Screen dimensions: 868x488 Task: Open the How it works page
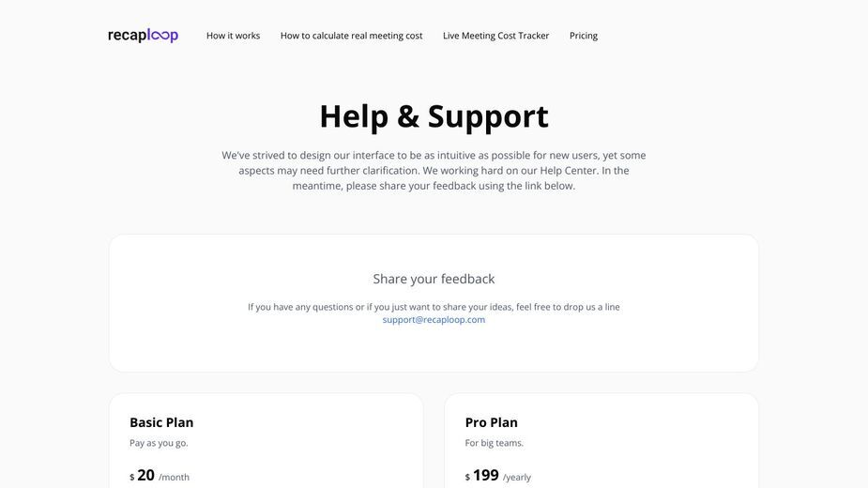pos(233,36)
